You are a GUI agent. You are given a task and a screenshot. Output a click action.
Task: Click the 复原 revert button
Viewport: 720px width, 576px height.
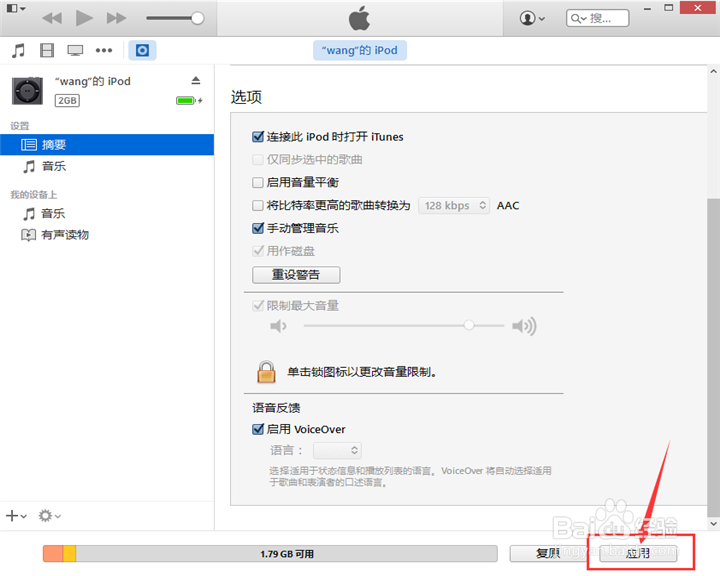(x=548, y=553)
